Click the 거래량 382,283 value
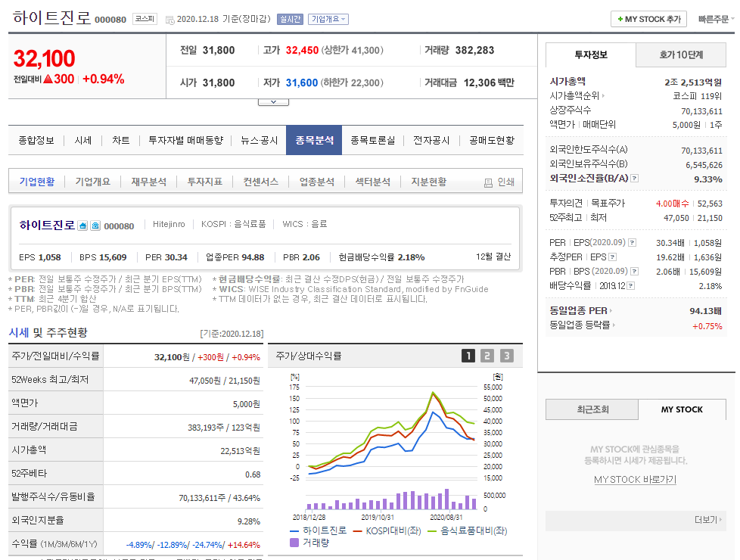 point(474,50)
